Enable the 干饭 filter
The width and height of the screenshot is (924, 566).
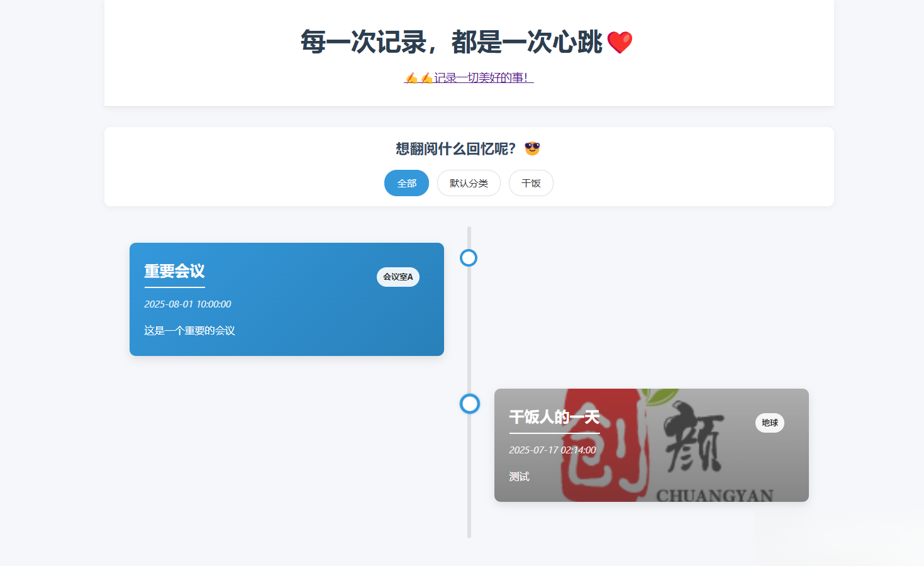click(x=530, y=182)
